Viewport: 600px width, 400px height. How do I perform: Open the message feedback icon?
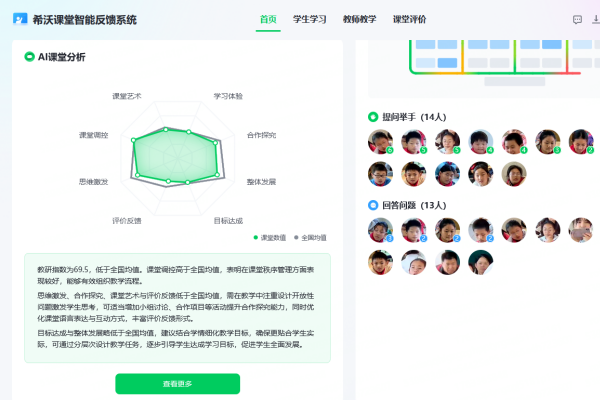click(577, 20)
